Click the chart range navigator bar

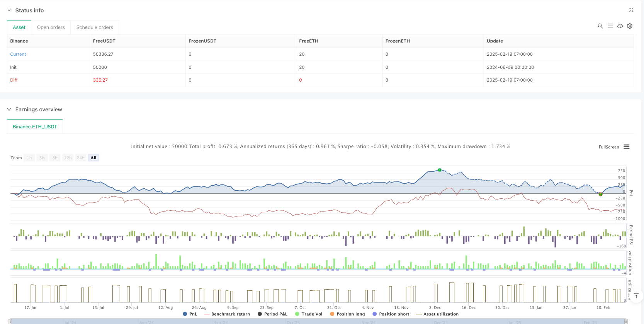317,321
